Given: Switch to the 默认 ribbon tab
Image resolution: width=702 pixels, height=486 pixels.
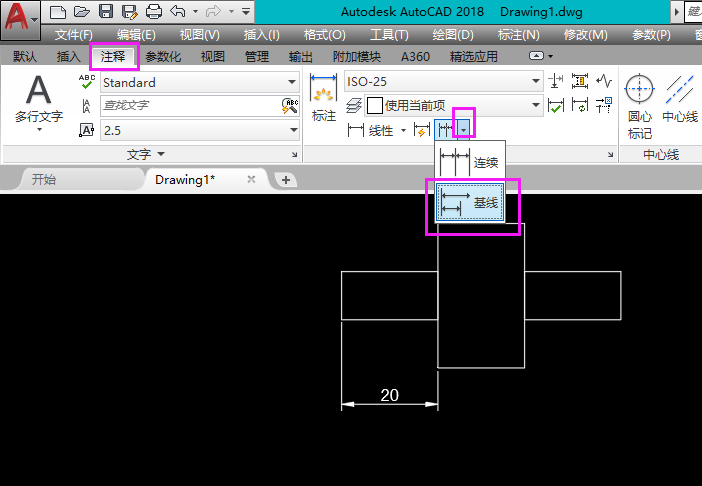Looking at the screenshot, I should pyautogui.click(x=25, y=56).
